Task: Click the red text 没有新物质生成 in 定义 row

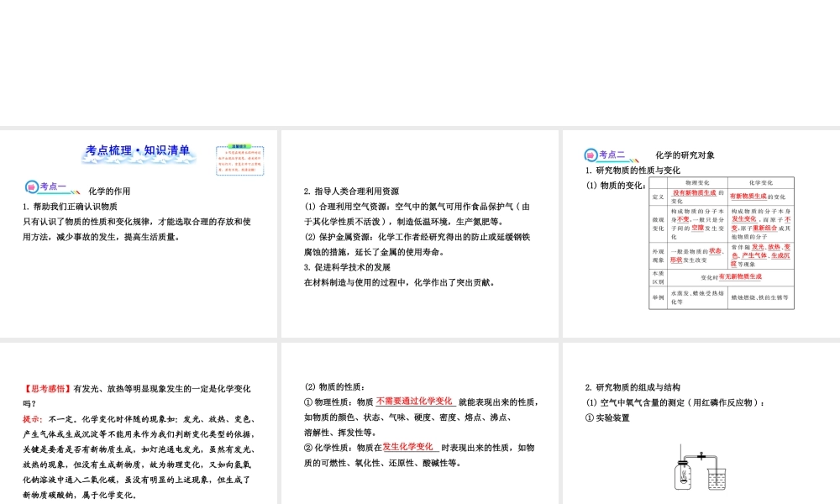Action: 695,193
